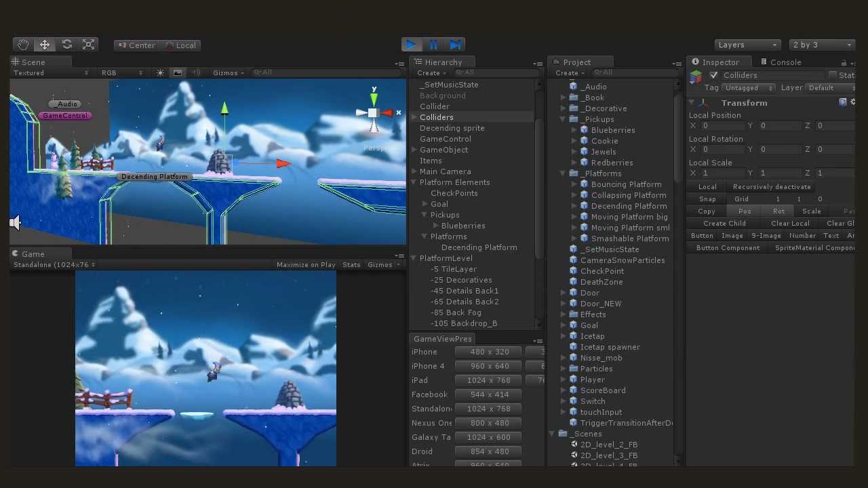
Task: Toggle the Colliders object active checkbox
Action: tap(713, 75)
